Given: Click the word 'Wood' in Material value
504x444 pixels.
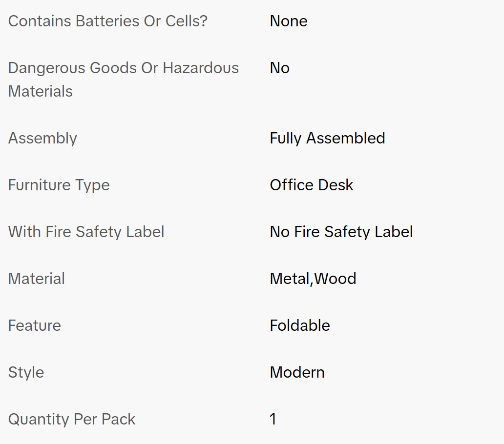Looking at the screenshot, I should 335,279.
